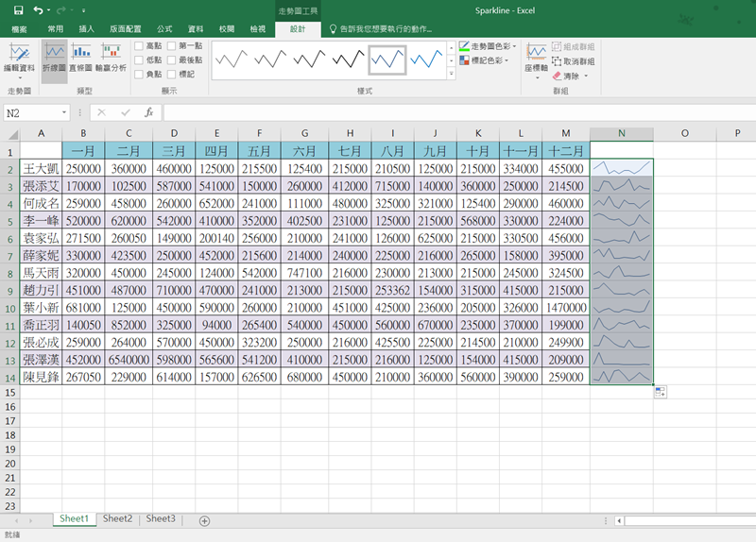Open the 標記色彩 dropdown
This screenshot has width=756, height=542.
coord(488,59)
